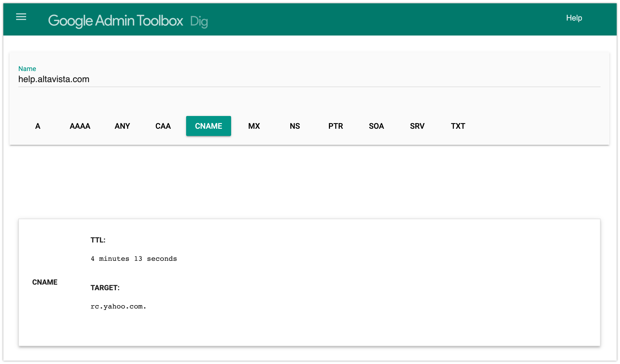Click the TTL value text
This screenshot has height=364, width=620.
click(134, 259)
